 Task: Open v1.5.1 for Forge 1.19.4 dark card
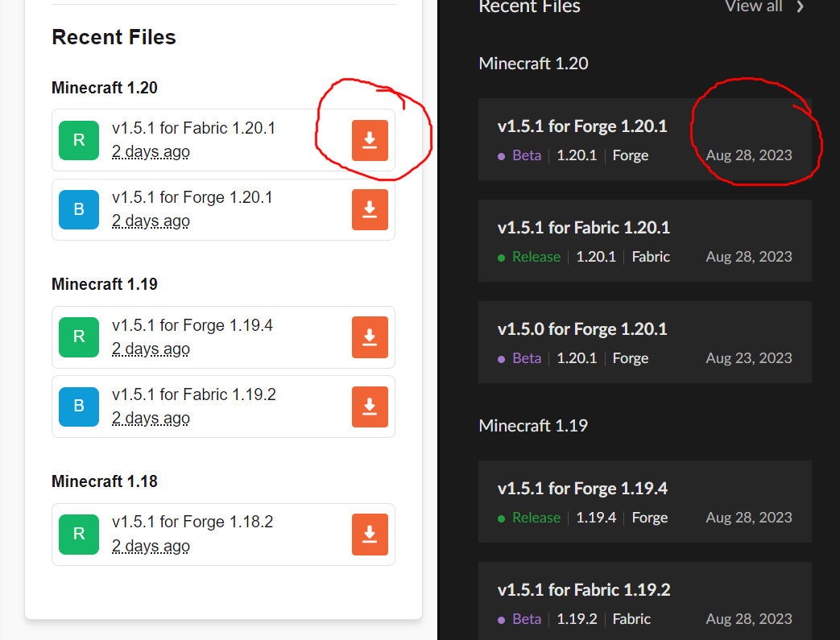[x=582, y=489]
